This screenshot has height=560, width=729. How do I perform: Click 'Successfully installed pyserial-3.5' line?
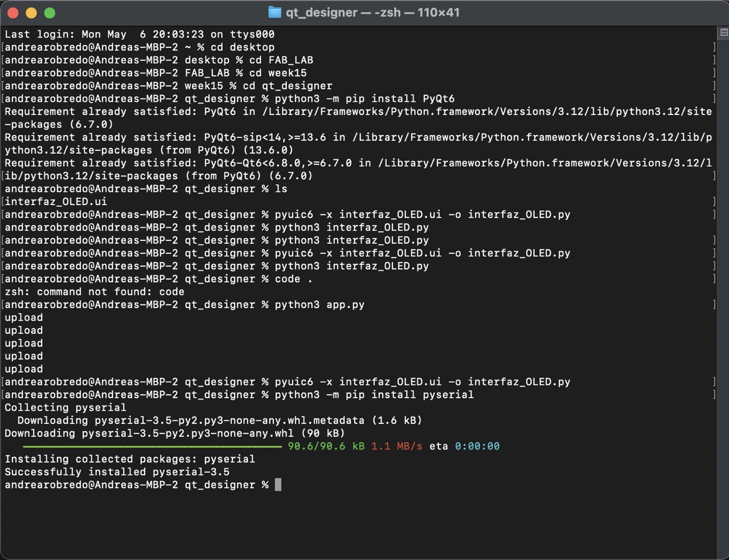click(117, 472)
